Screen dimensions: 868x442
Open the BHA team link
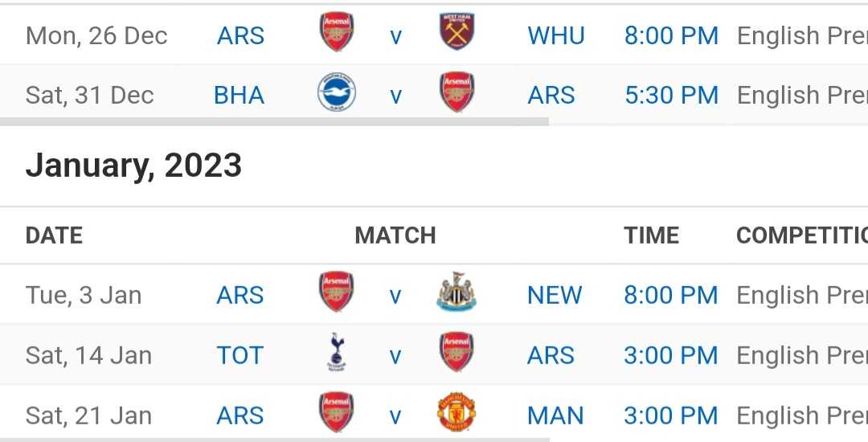click(x=240, y=95)
